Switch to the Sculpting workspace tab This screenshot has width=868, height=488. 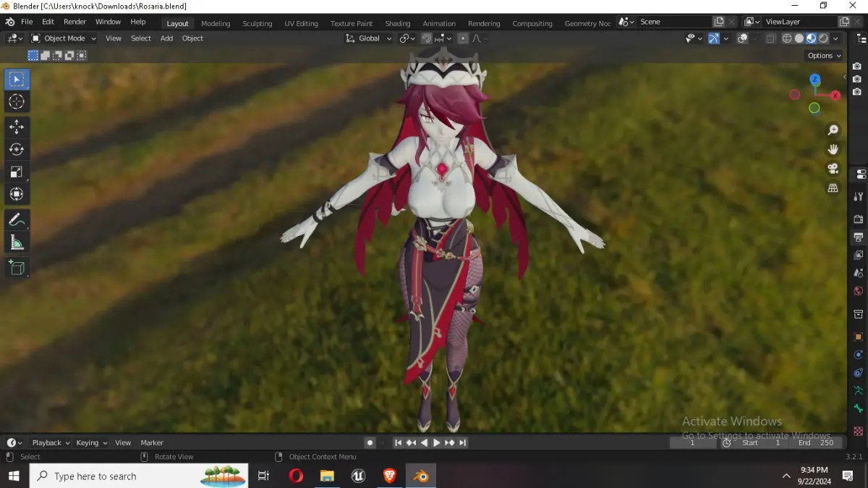[258, 23]
